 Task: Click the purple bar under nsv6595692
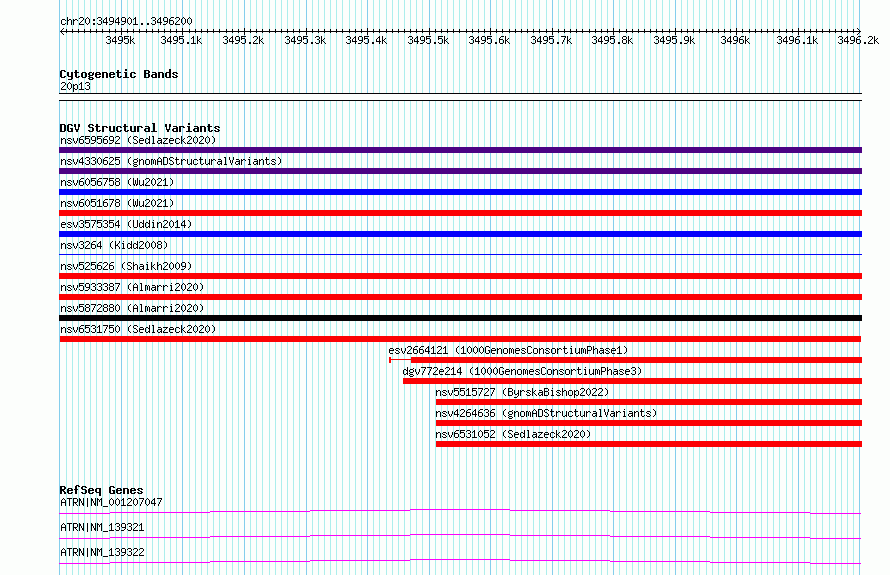pos(460,150)
